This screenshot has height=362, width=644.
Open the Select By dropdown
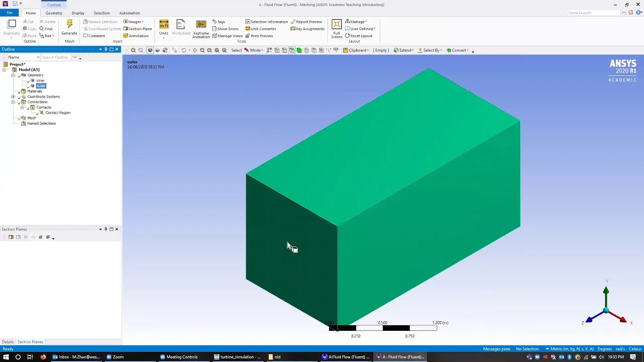click(430, 50)
